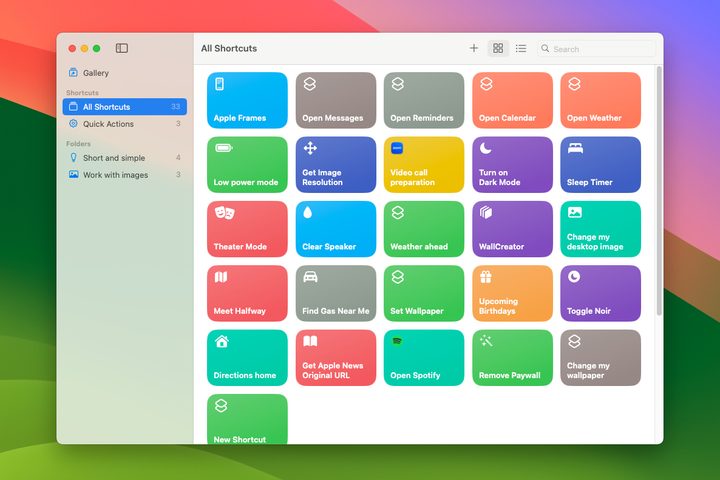Switch to list view icon

click(521, 48)
